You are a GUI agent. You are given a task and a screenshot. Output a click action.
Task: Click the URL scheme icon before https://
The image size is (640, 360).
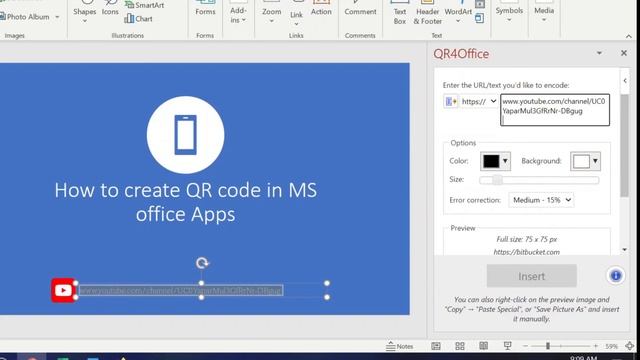coord(451,101)
